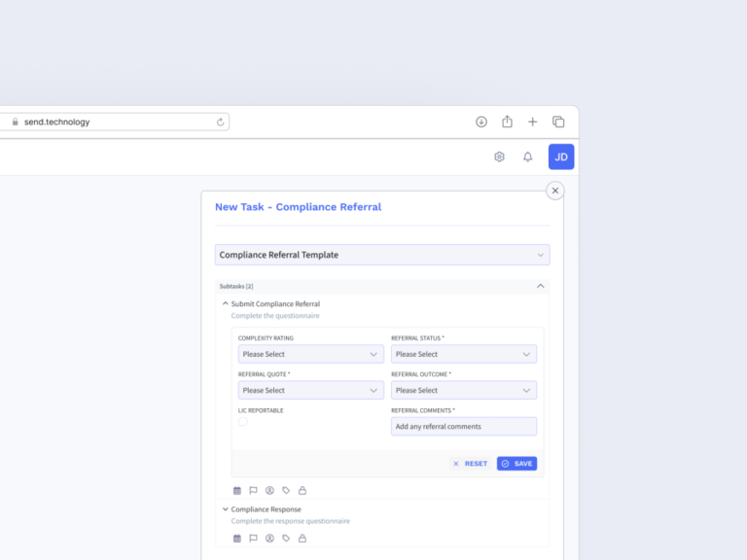Collapse the Subtasks section
This screenshot has width=747, height=560.
coord(541,286)
